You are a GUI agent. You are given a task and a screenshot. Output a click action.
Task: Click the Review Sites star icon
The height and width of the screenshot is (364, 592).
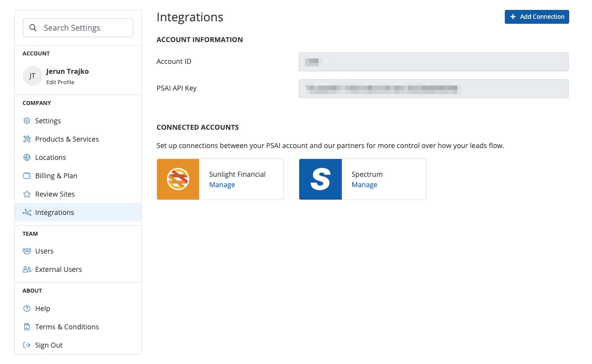27,194
